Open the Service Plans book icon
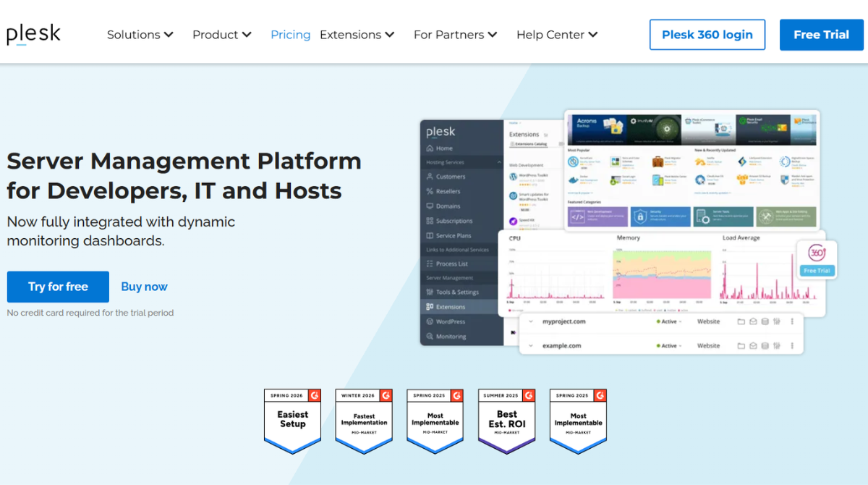 click(430, 235)
